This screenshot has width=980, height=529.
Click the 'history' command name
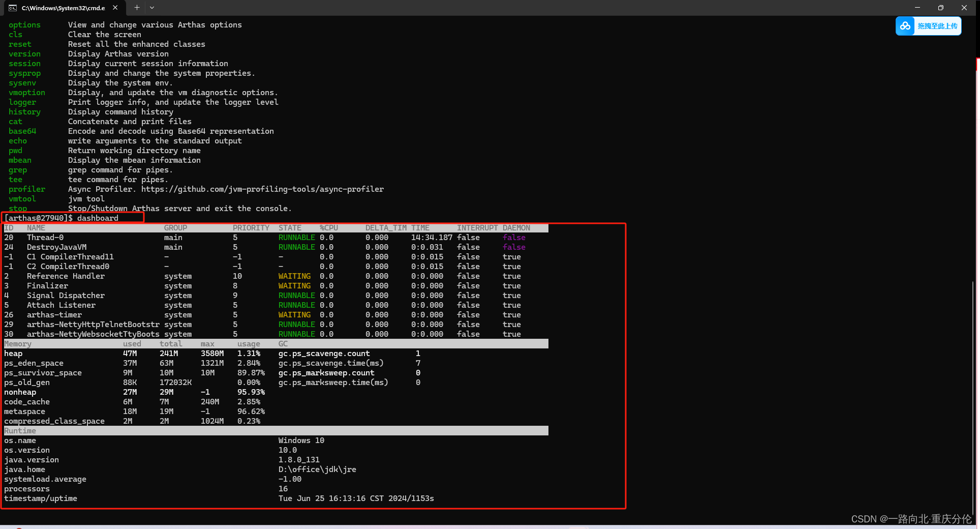tap(24, 112)
